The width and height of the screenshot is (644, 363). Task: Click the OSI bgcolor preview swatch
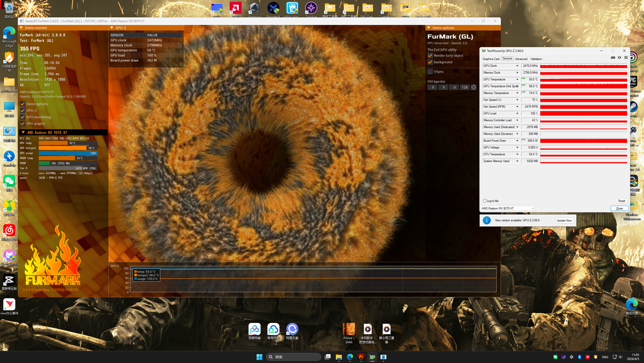coord(474,87)
